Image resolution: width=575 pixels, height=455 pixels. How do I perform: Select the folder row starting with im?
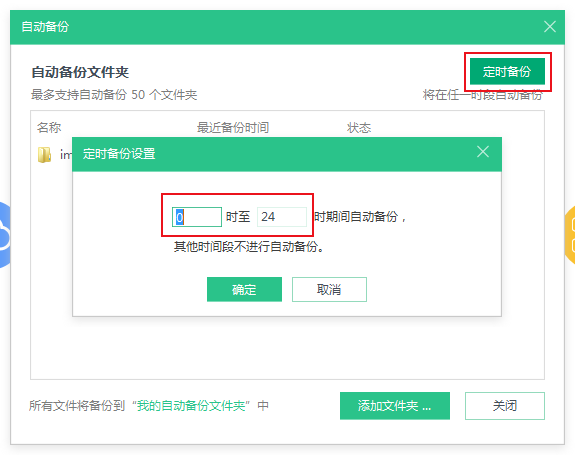click(55, 155)
